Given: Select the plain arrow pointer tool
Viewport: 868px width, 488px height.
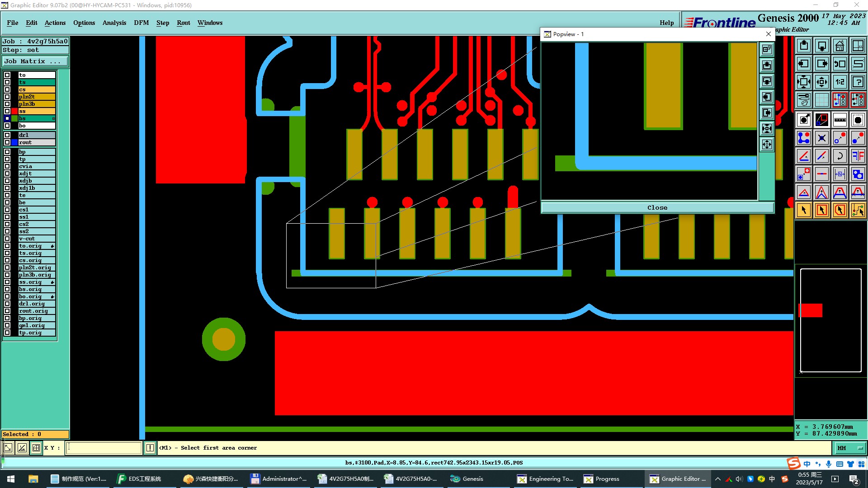Looking at the screenshot, I should click(x=804, y=210).
